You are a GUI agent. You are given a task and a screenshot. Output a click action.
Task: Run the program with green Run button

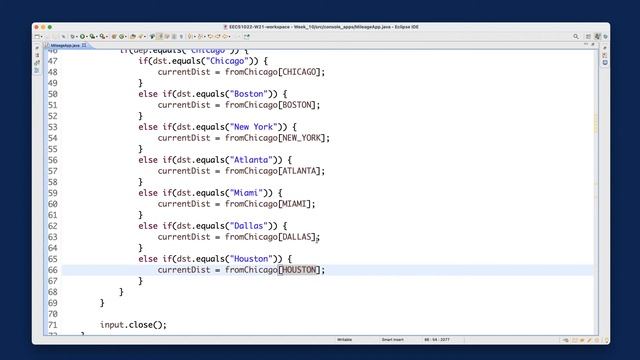[82, 36]
